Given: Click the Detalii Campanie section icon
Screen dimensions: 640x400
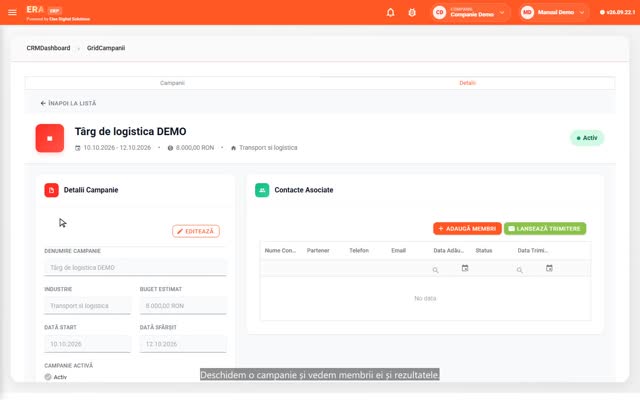Looking at the screenshot, I should (51, 190).
